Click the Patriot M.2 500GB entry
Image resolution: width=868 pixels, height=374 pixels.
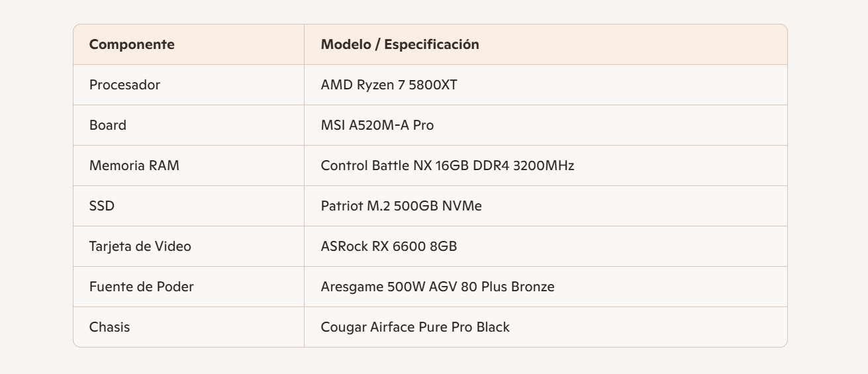click(x=401, y=207)
